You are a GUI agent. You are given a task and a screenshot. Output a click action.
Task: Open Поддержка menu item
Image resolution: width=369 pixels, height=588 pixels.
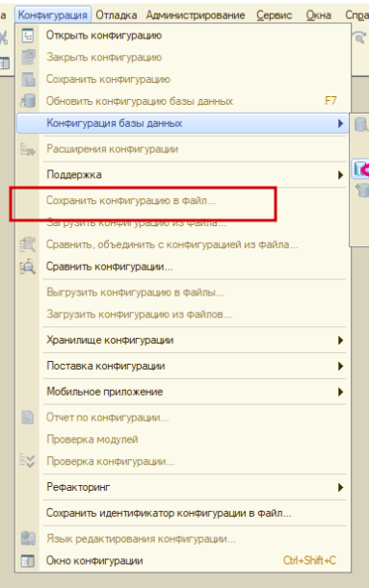(183, 175)
